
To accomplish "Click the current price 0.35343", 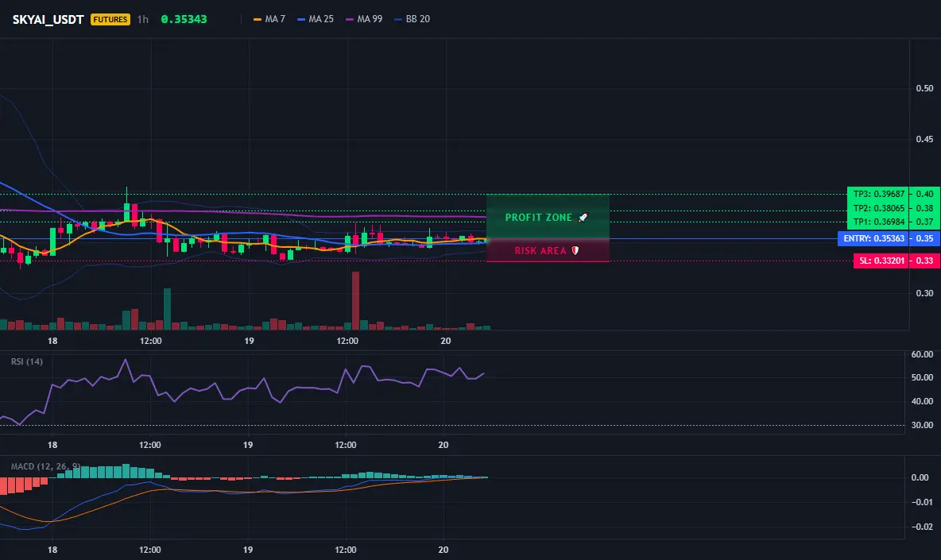I will pyautogui.click(x=184, y=19).
